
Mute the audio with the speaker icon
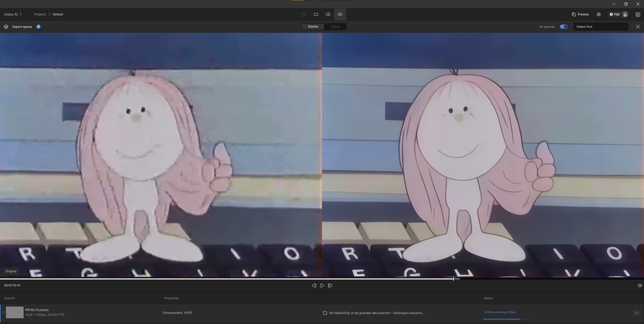pyautogui.click(x=640, y=285)
